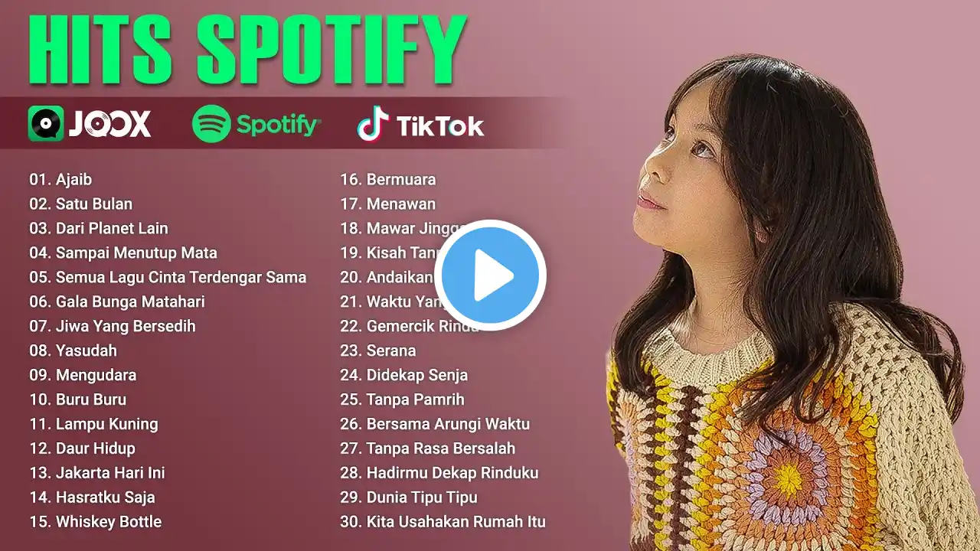This screenshot has width=980, height=551.
Task: Select track 16 Bermuara
Action: 388,179
